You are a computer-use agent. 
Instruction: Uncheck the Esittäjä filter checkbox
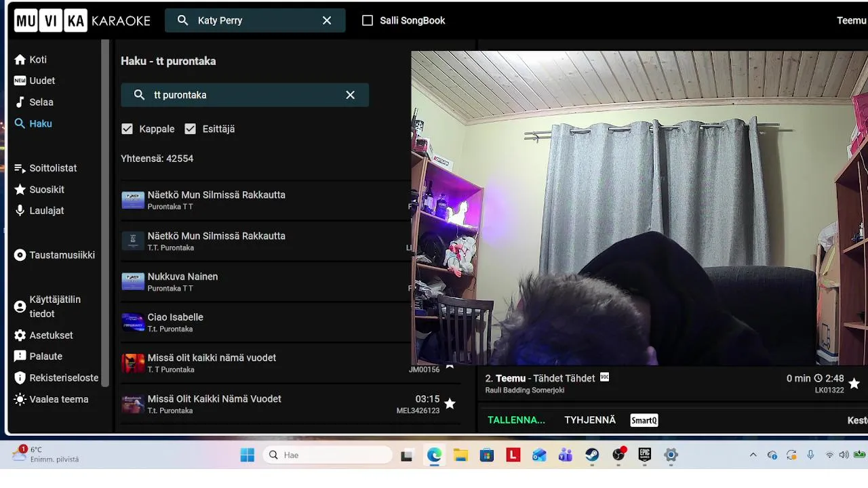point(190,129)
